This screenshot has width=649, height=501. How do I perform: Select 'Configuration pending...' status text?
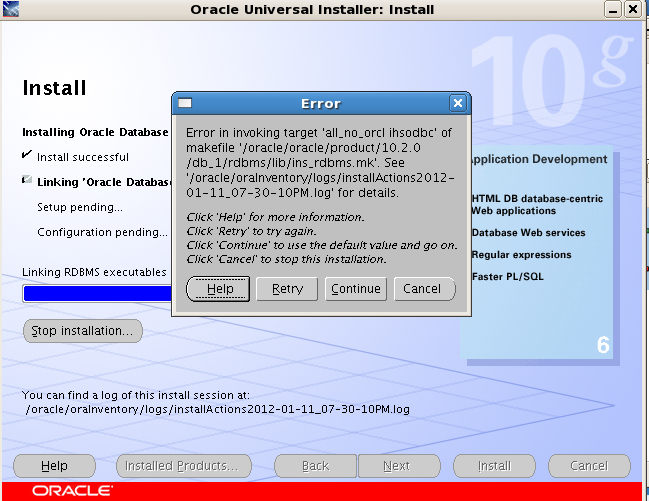103,232
